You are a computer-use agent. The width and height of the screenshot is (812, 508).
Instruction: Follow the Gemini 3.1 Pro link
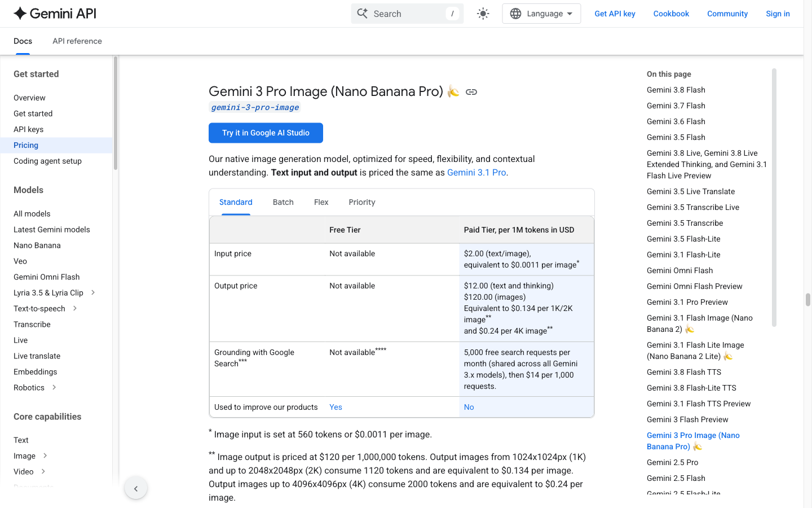click(476, 173)
